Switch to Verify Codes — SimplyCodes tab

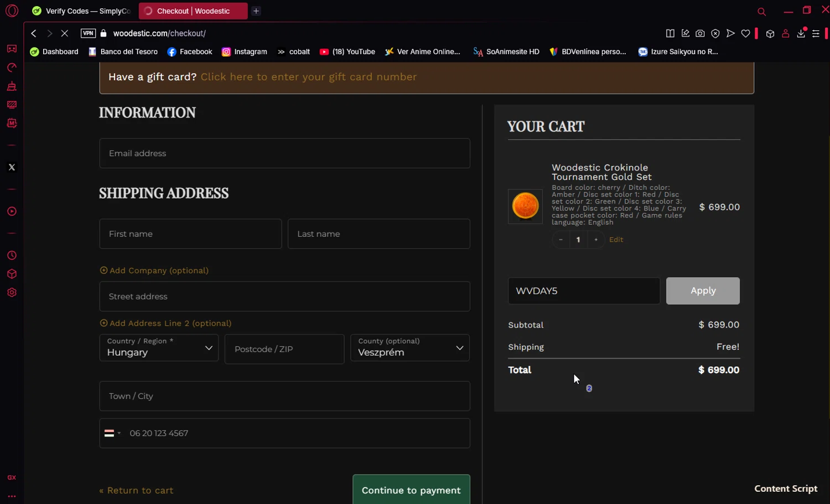(81, 11)
